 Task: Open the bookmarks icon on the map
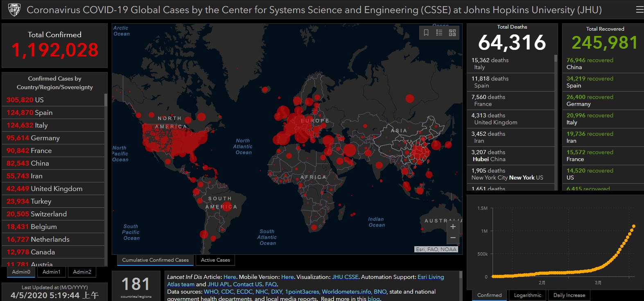pyautogui.click(x=426, y=33)
